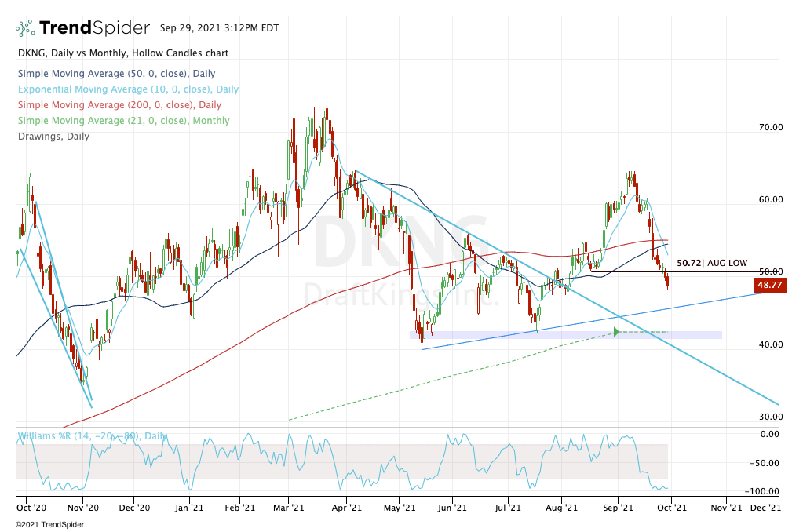Select the Simple Moving Average (21) Monthly legend

click(x=123, y=121)
